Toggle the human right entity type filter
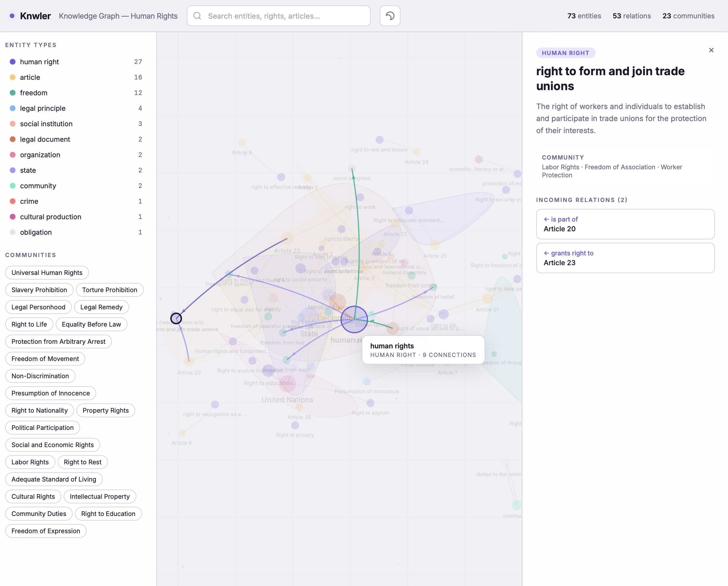The image size is (728, 586). pyautogui.click(x=39, y=62)
